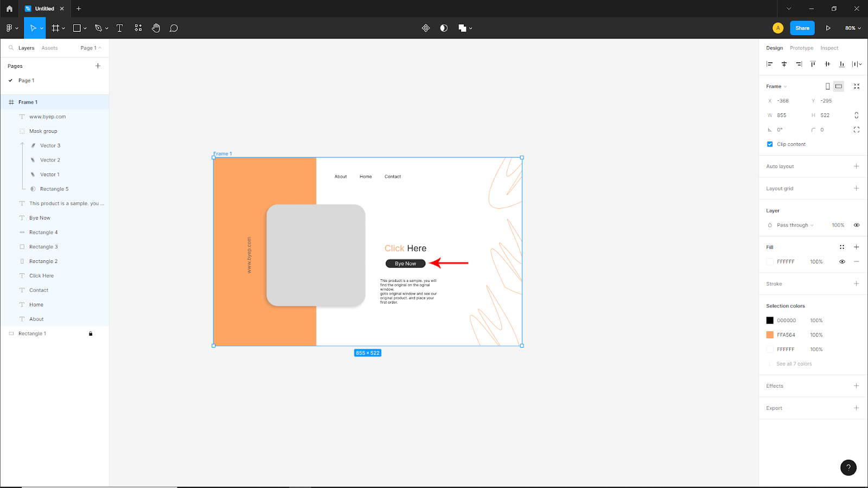Select the Comment tool
The image size is (868, 488).
(174, 28)
